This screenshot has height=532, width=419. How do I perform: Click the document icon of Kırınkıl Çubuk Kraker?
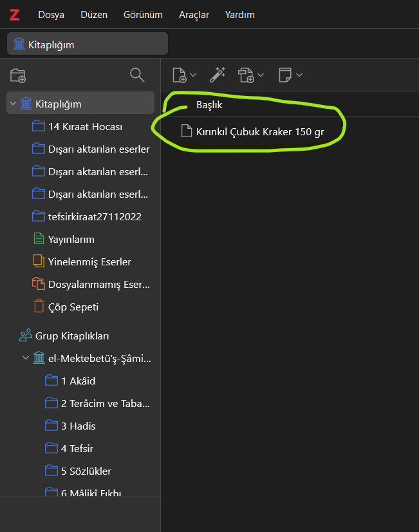click(187, 131)
